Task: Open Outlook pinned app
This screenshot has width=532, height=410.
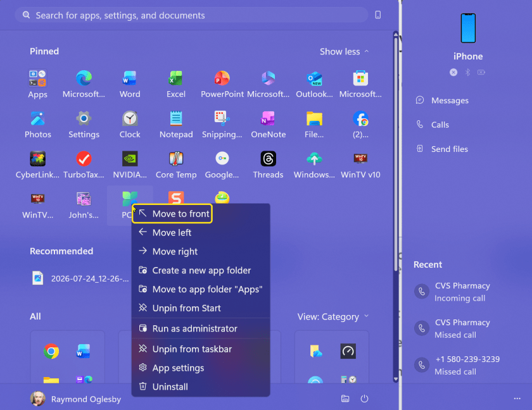Action: [x=315, y=84]
